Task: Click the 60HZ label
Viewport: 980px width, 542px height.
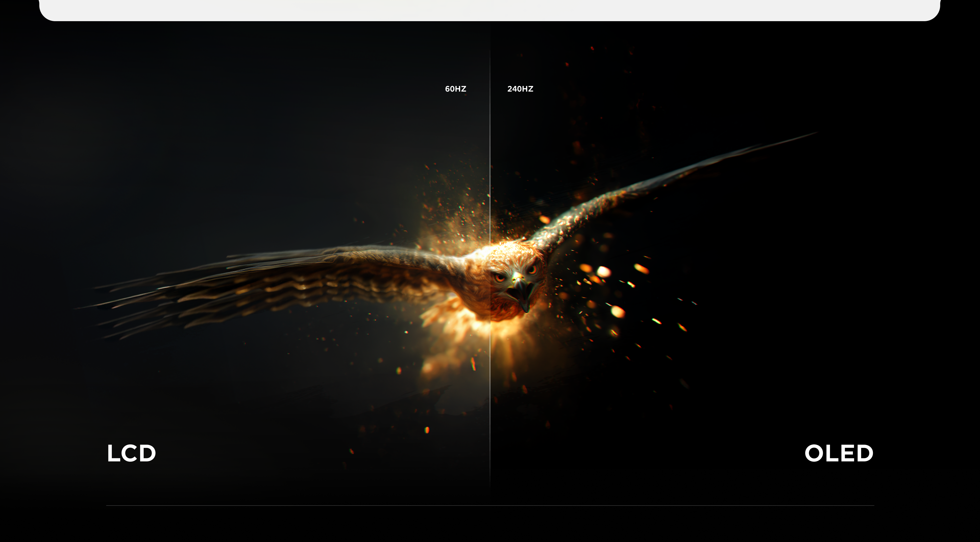Action: (x=455, y=89)
